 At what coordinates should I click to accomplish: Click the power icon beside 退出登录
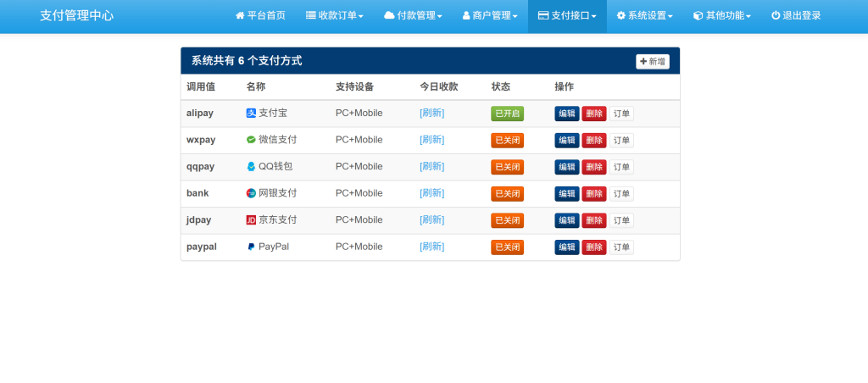point(776,15)
